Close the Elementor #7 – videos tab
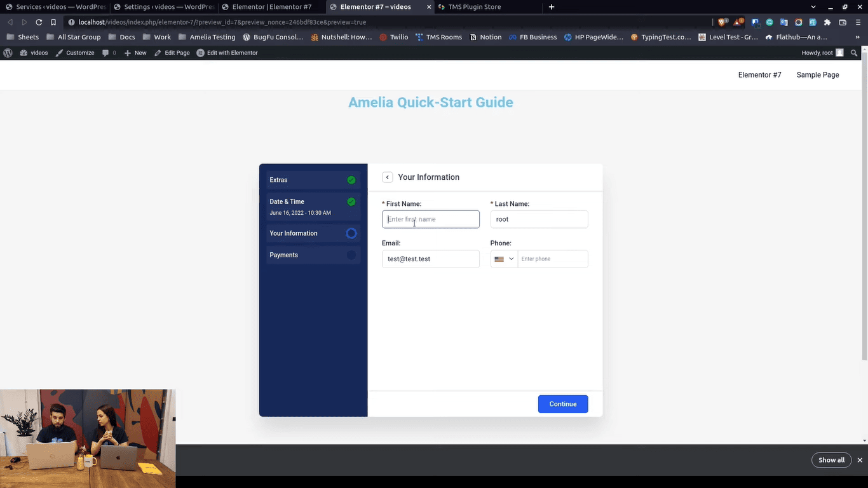Image resolution: width=868 pixels, height=488 pixels. (430, 7)
